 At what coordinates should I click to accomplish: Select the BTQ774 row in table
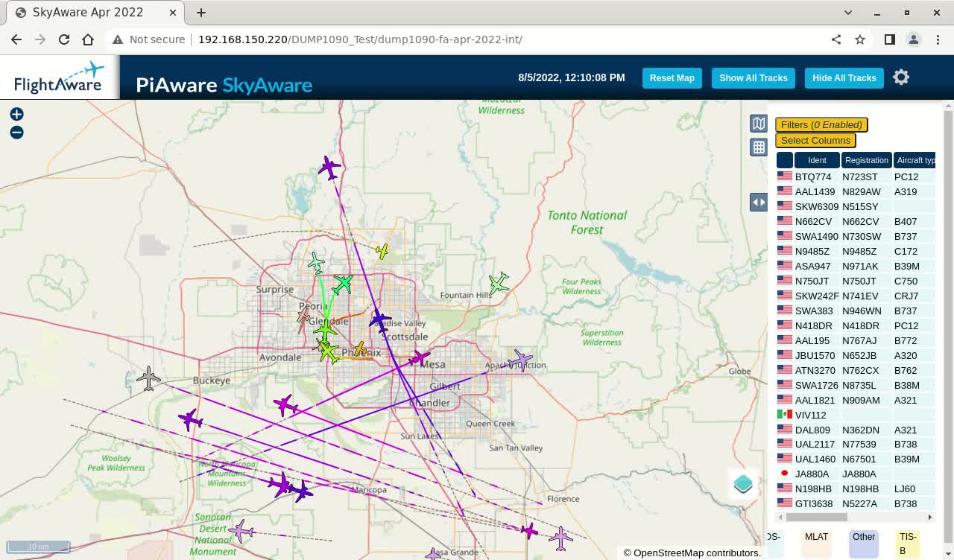pyautogui.click(x=856, y=176)
